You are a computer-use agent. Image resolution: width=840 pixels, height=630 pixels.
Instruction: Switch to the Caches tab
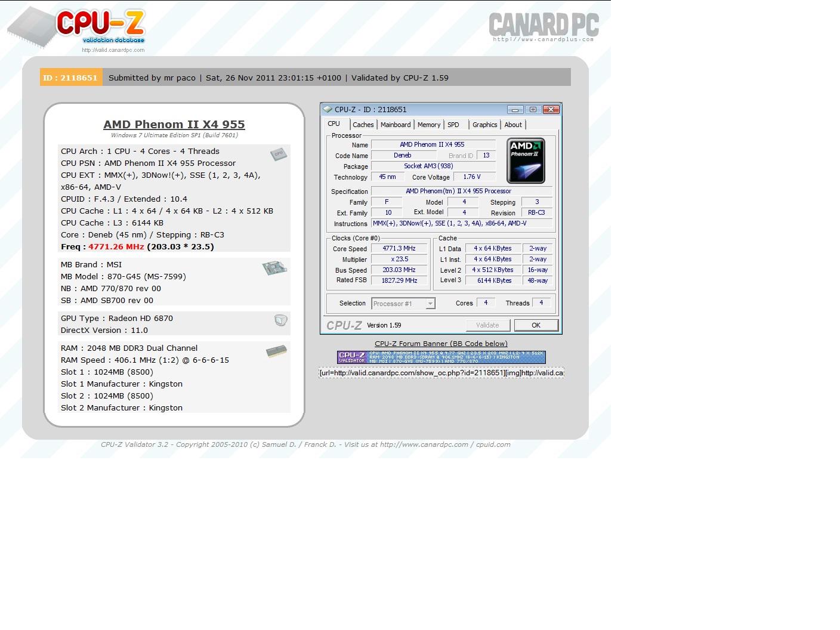pos(363,125)
